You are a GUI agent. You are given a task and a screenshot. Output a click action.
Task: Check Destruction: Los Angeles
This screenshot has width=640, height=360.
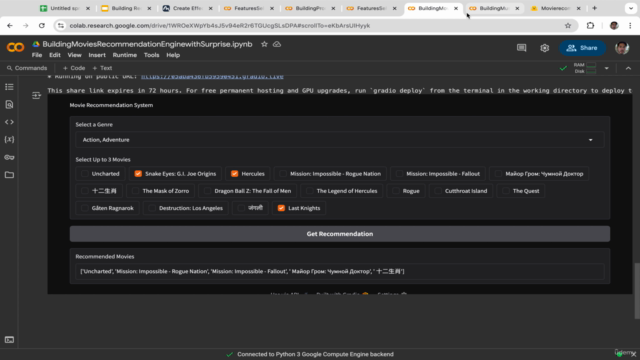click(152, 208)
